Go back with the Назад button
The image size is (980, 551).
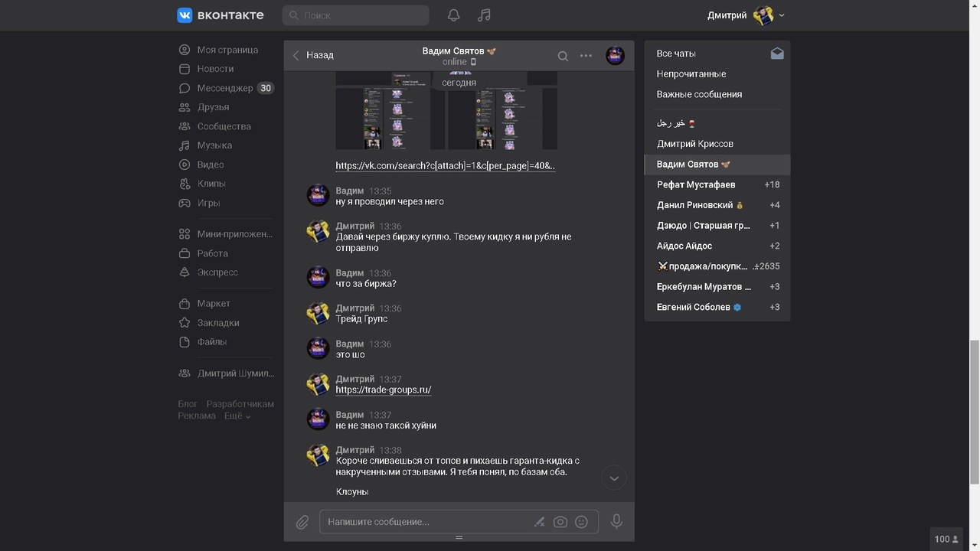313,55
